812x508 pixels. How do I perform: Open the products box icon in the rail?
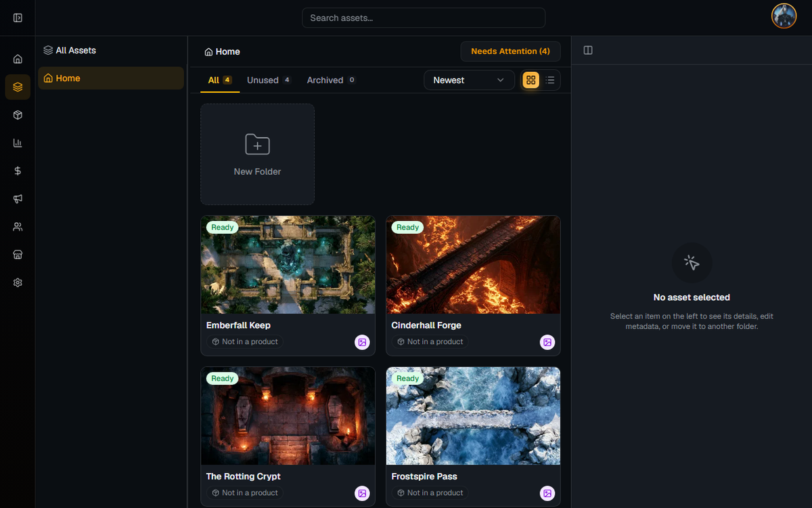[18, 115]
